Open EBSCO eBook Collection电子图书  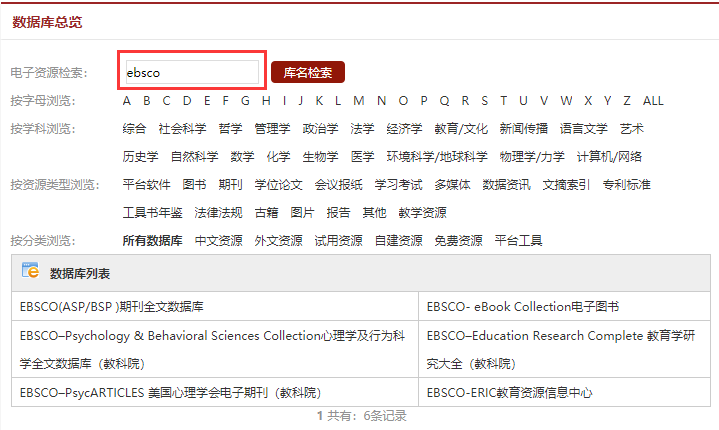click(x=523, y=307)
